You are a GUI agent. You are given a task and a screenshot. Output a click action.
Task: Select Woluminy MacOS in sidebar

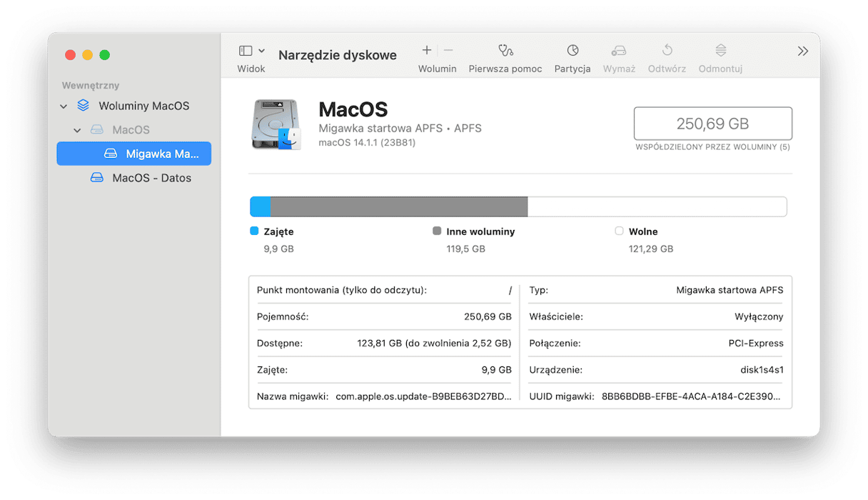pyautogui.click(x=143, y=106)
